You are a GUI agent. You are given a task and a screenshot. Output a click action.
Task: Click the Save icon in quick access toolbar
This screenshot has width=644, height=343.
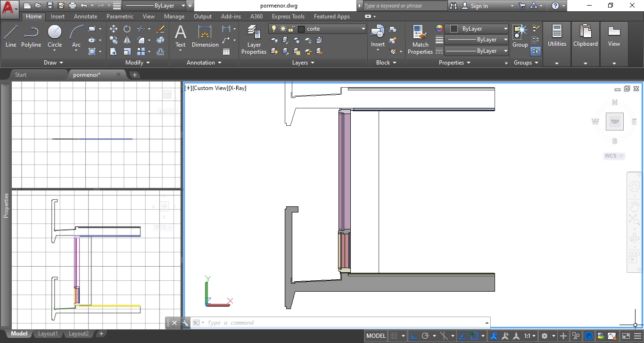tap(50, 6)
